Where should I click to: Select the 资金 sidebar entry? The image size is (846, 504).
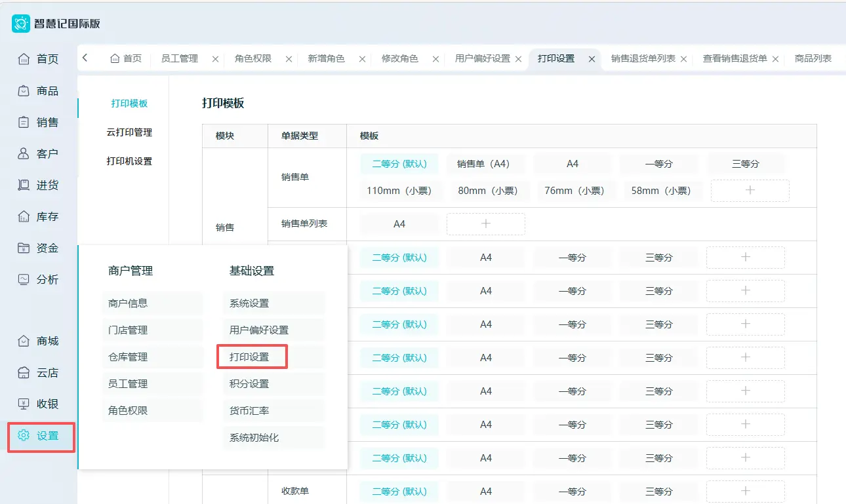coord(39,248)
